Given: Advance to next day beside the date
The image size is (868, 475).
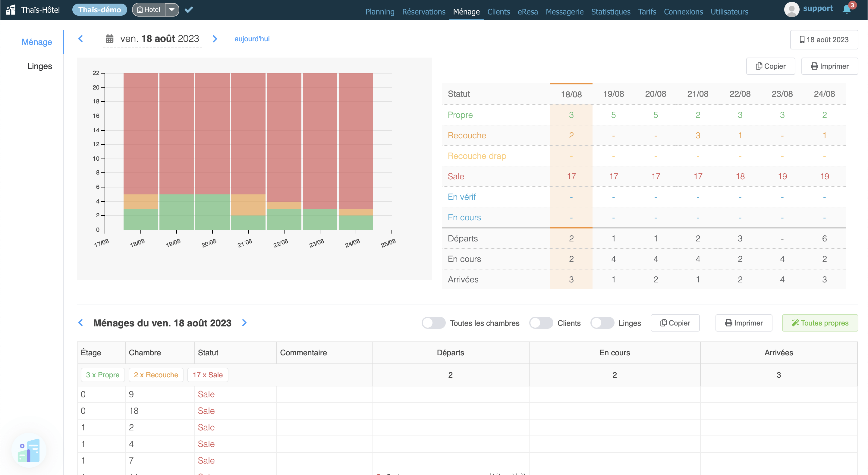Looking at the screenshot, I should (215, 39).
